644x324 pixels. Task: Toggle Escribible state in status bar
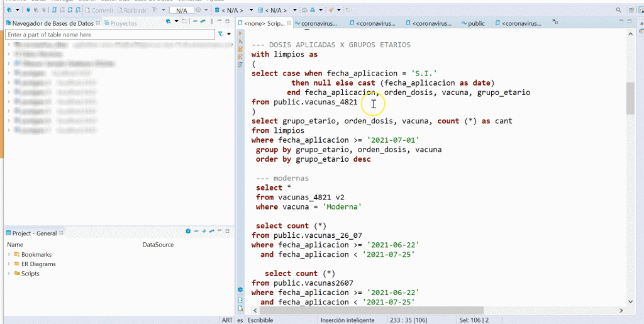(x=260, y=320)
